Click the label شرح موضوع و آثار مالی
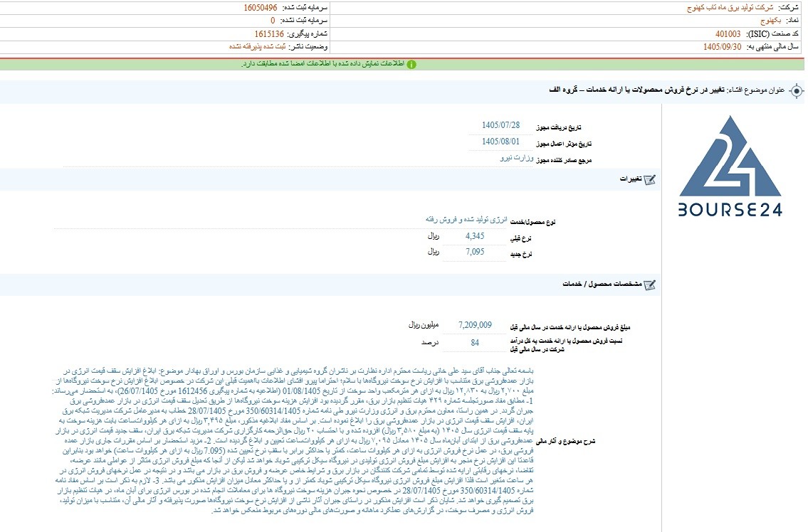Screen dimensions: 808x532 [x=566, y=442]
